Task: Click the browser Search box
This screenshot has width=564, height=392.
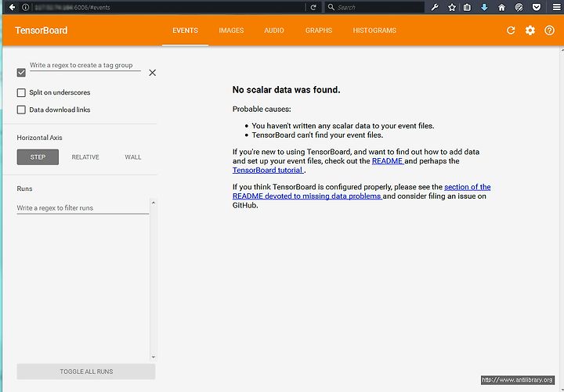Action: tap(374, 7)
